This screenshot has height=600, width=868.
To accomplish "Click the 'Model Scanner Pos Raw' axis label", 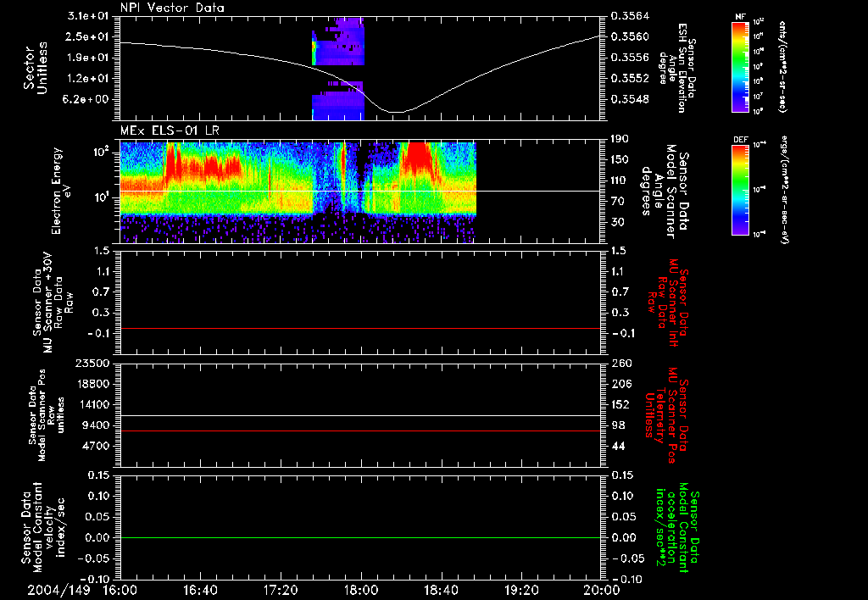I will tap(47, 416).
